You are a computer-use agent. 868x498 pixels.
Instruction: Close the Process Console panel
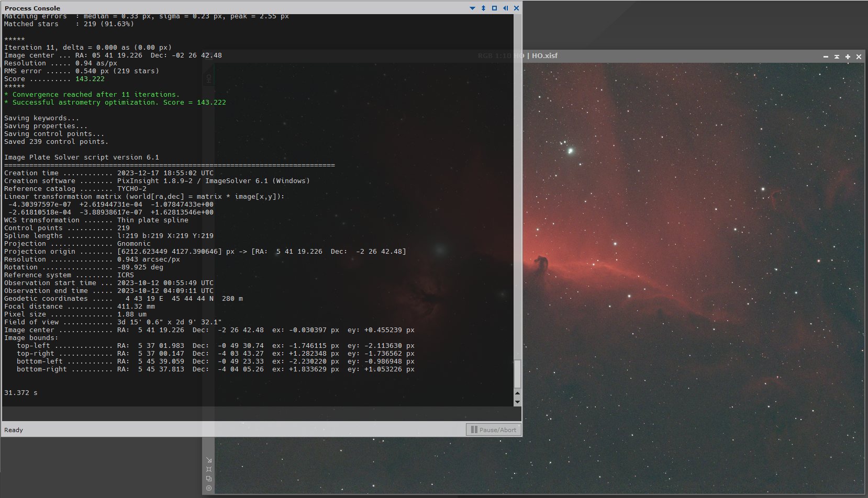[516, 8]
